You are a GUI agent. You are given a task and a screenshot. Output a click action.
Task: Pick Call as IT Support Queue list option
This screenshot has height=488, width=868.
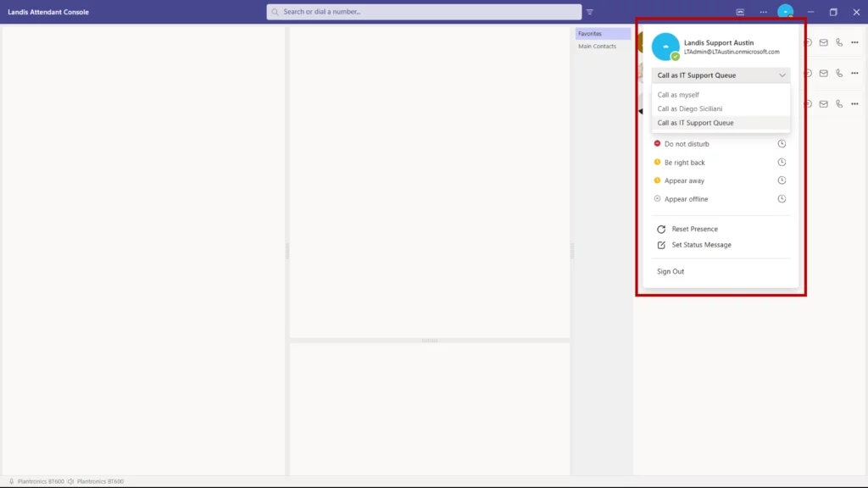[696, 123]
